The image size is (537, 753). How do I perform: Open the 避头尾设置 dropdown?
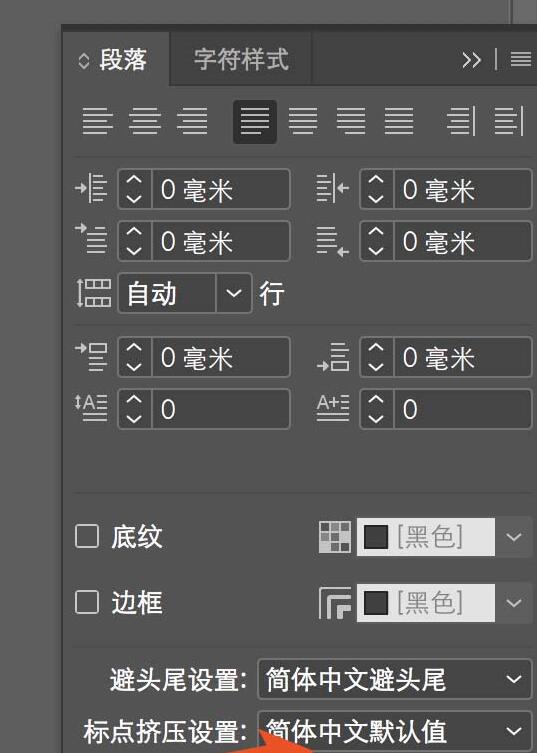[x=395, y=680]
